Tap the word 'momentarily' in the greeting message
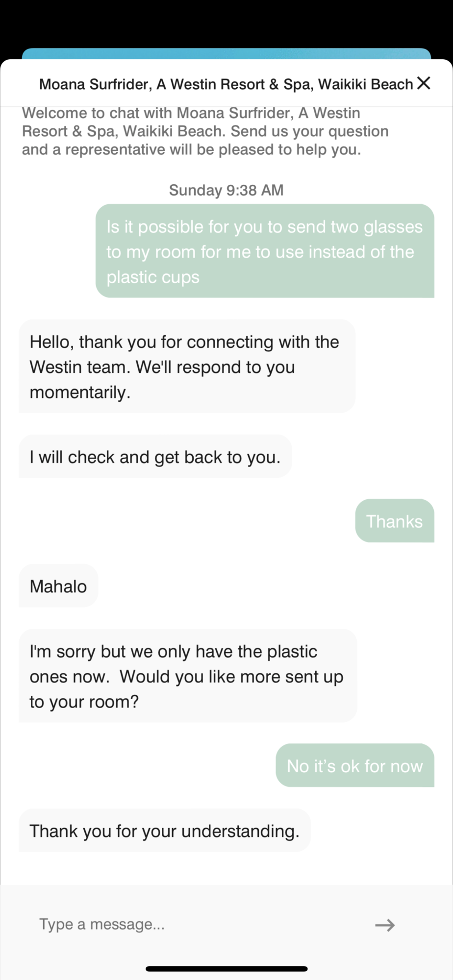Image resolution: width=453 pixels, height=980 pixels. click(x=80, y=392)
